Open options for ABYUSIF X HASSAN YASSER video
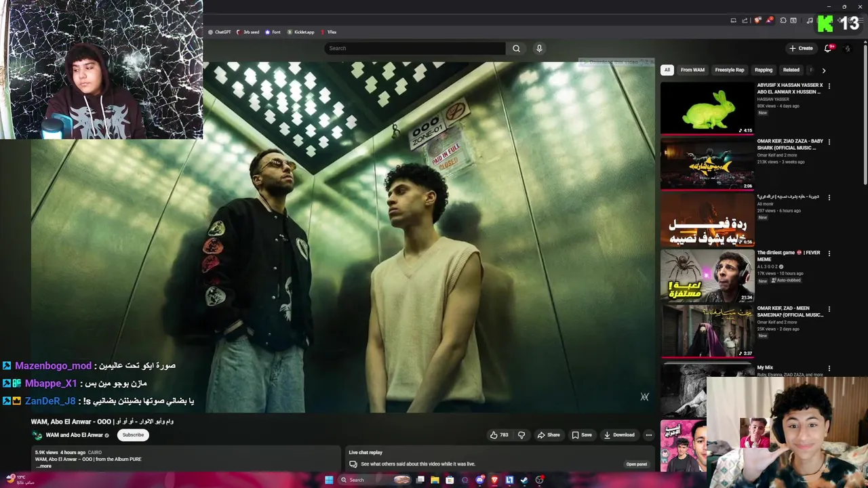Screen dimensions: 868x488 829,86
